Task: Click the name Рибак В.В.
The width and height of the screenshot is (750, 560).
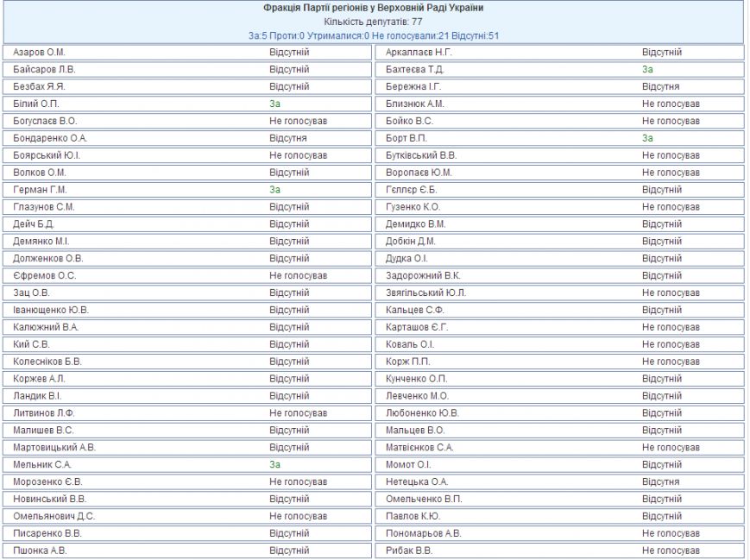Action: click(409, 551)
